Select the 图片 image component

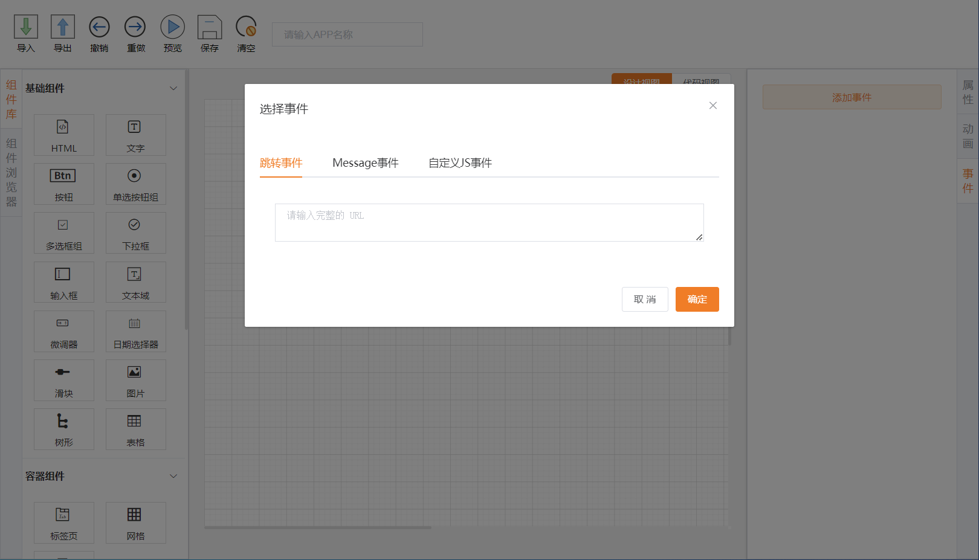[x=136, y=380]
